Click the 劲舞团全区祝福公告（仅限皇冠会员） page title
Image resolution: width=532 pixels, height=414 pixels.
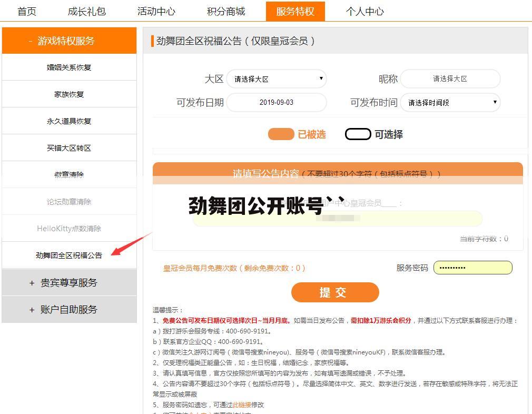pyautogui.click(x=235, y=41)
